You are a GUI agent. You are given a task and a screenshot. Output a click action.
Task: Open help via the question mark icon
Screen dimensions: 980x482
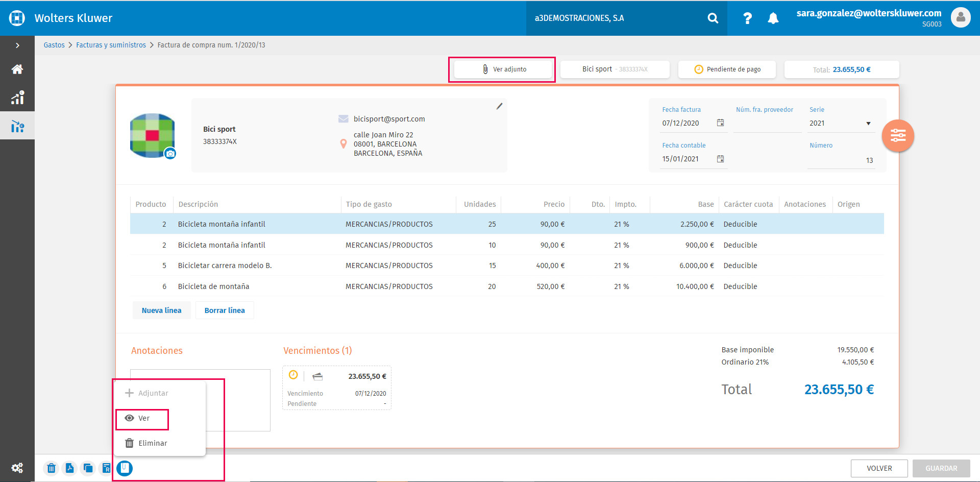pos(747,18)
